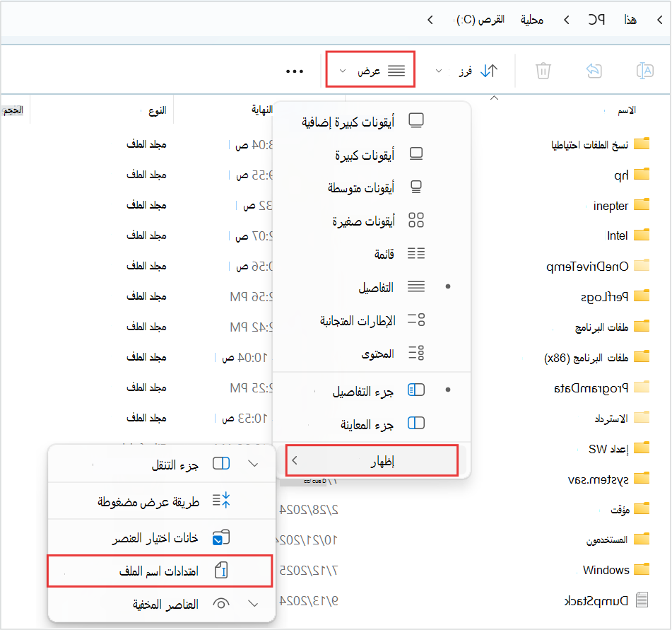
Task: Select أيقونات كبيرة view option
Action: pyautogui.click(x=371, y=154)
